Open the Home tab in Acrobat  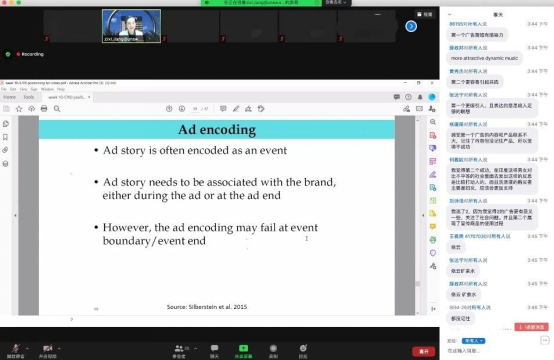[x=10, y=97]
